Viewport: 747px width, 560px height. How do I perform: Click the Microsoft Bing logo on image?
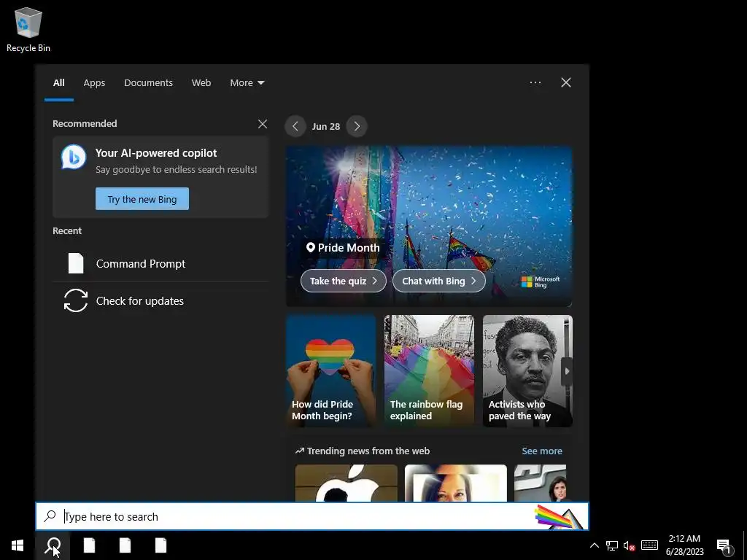coord(541,282)
